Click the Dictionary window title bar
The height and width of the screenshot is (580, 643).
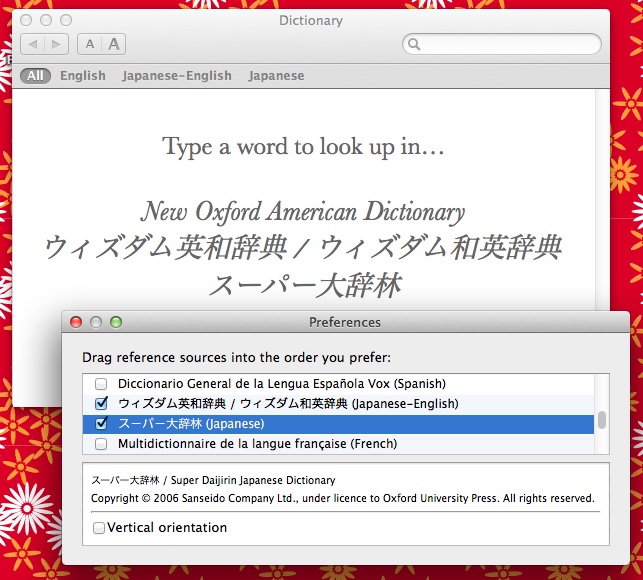pos(311,20)
